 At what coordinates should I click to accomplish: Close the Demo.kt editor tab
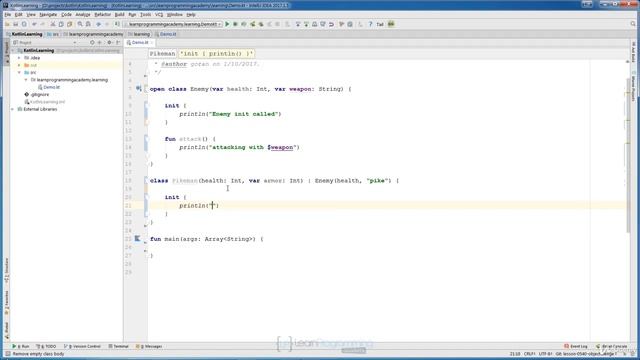(152, 42)
